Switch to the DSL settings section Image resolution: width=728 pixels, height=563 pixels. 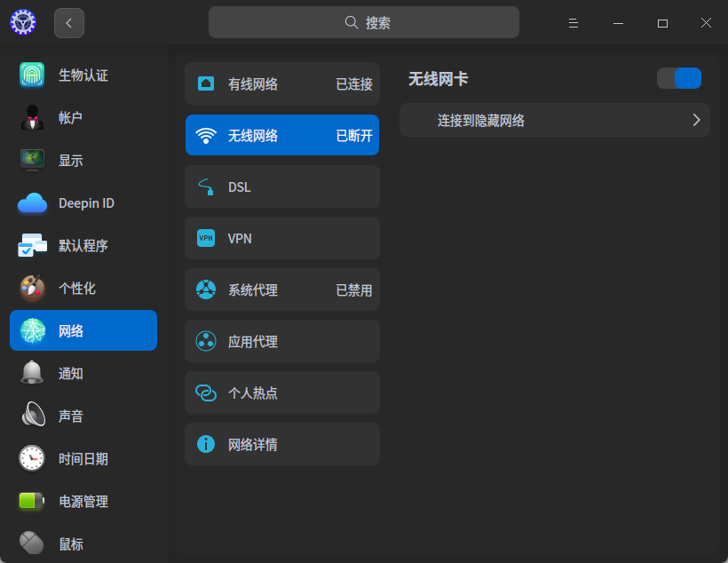[282, 186]
